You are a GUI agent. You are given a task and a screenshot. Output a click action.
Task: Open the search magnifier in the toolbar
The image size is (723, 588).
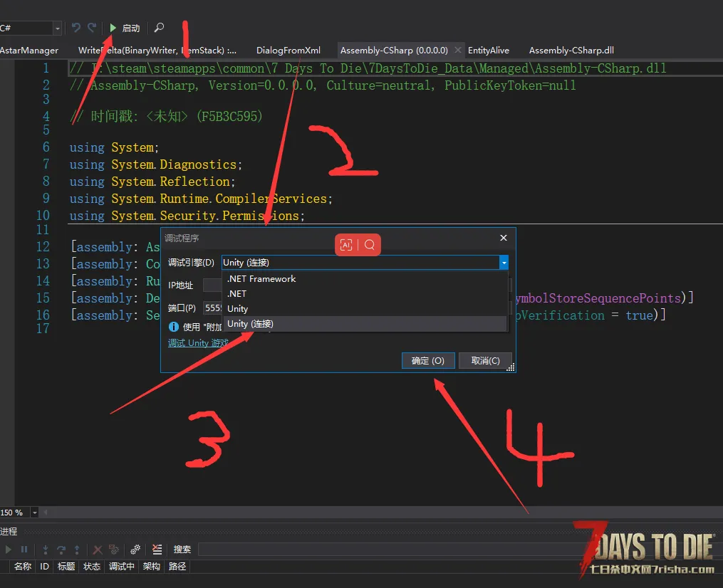point(159,28)
